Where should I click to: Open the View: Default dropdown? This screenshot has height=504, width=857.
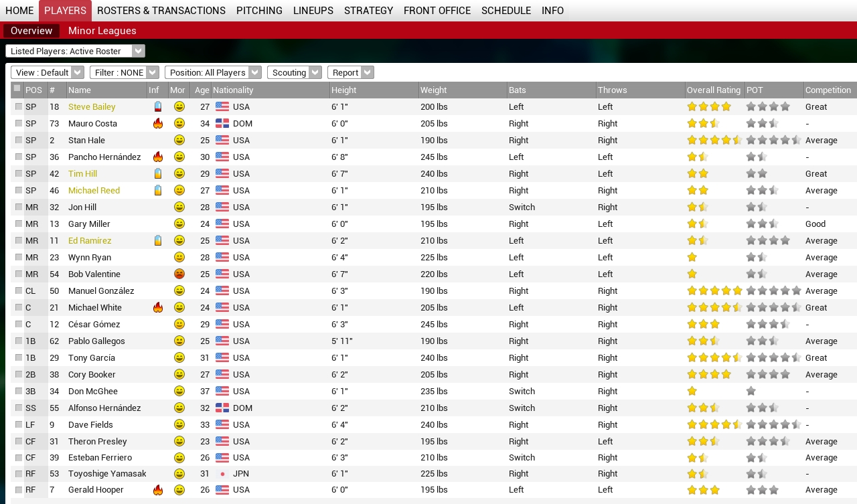point(47,72)
